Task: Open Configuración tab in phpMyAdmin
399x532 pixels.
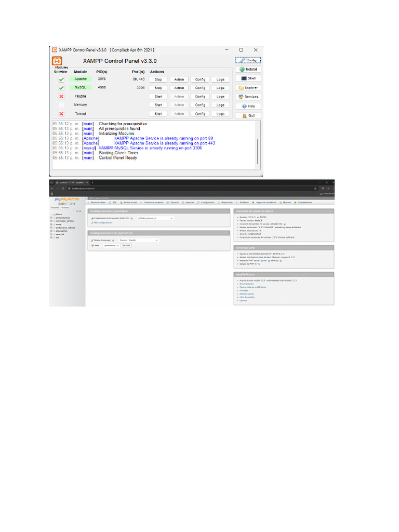Action: tap(206, 203)
